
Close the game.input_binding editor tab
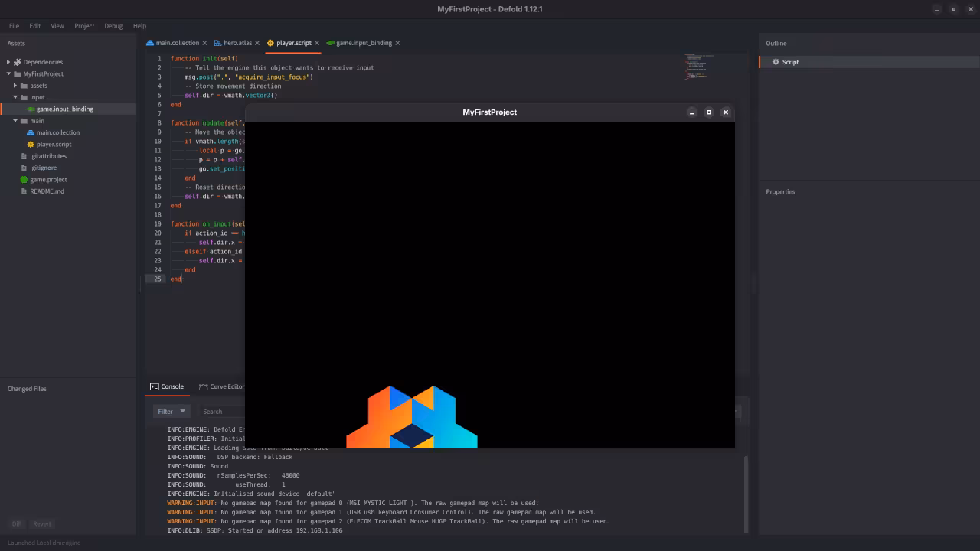tap(397, 43)
